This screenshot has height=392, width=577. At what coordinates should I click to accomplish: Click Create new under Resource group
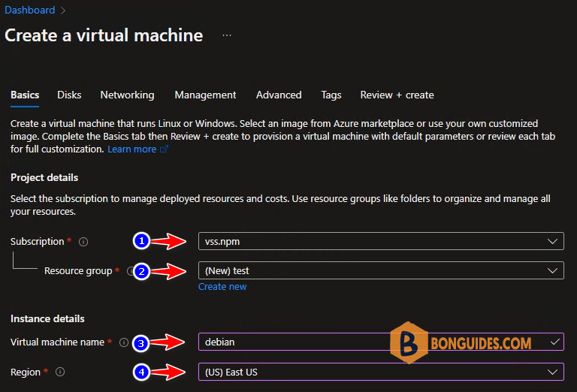click(x=222, y=287)
